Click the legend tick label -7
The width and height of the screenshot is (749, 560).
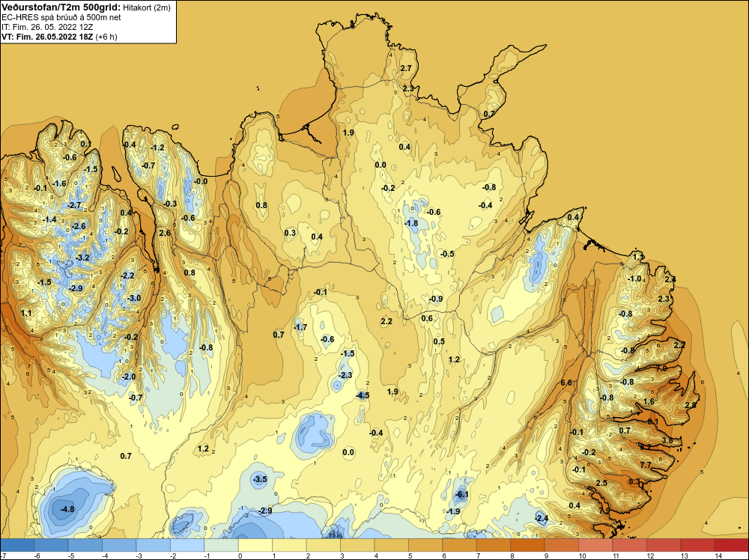click(3, 556)
